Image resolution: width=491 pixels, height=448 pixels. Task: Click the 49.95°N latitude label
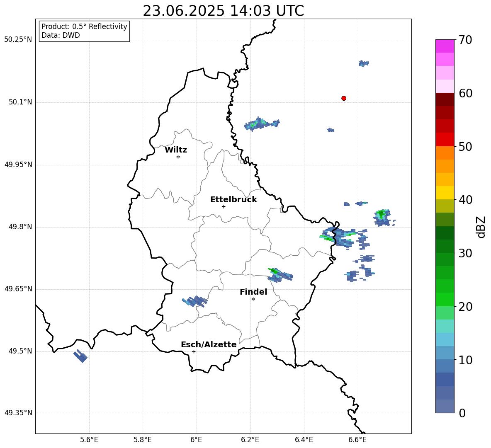tap(18, 165)
